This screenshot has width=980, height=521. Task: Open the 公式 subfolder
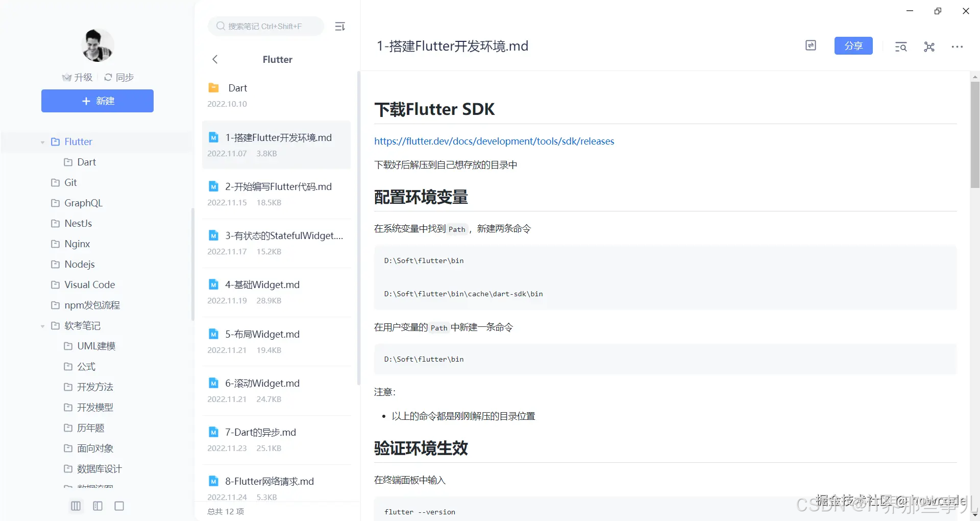click(86, 366)
